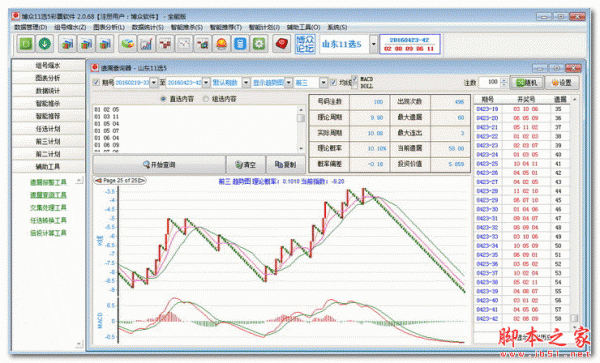Toggle the 期号 checkbox

[96, 83]
